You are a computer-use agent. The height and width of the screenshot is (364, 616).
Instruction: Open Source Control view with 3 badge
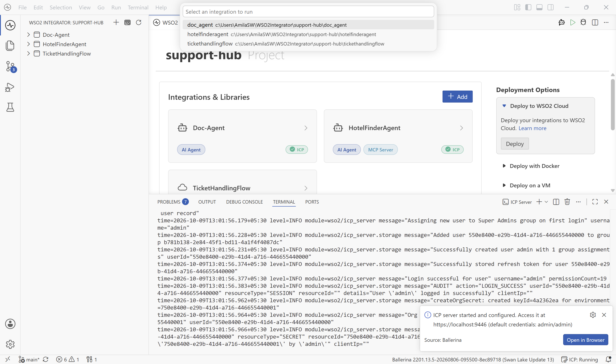(10, 66)
